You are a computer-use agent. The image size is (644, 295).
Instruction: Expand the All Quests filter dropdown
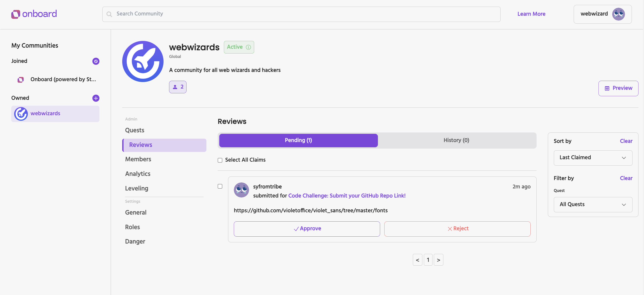click(593, 204)
